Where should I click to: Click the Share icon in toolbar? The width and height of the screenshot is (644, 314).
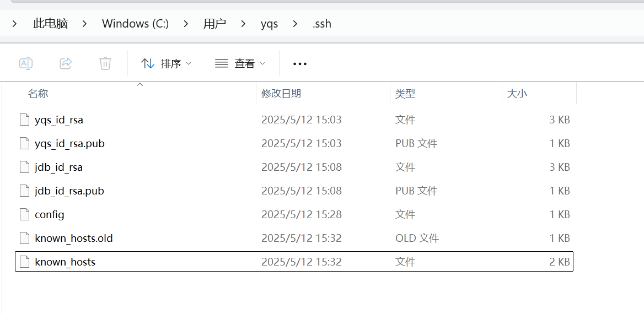[66, 63]
